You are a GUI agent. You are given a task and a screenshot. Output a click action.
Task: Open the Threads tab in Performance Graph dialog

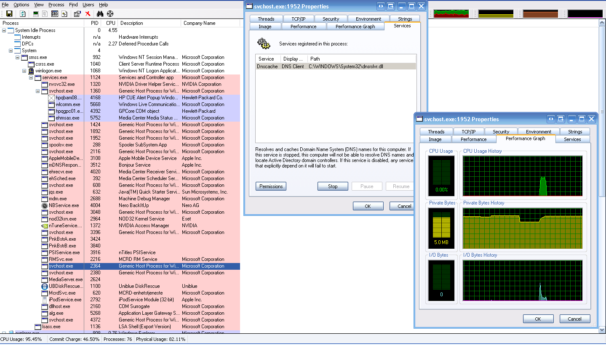click(436, 132)
